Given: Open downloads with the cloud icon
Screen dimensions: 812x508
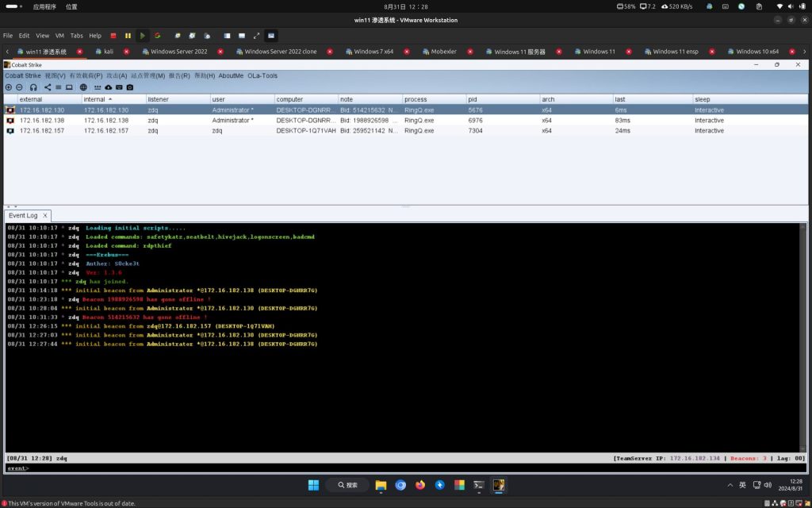Looking at the screenshot, I should tap(108, 87).
